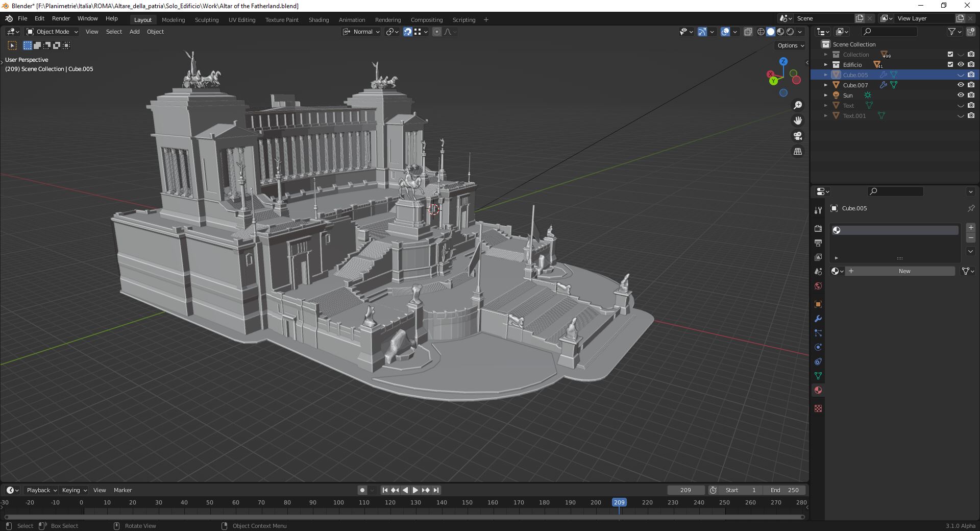The width and height of the screenshot is (980, 531).
Task: Enable the snapping magnet in viewport header
Action: click(x=408, y=32)
